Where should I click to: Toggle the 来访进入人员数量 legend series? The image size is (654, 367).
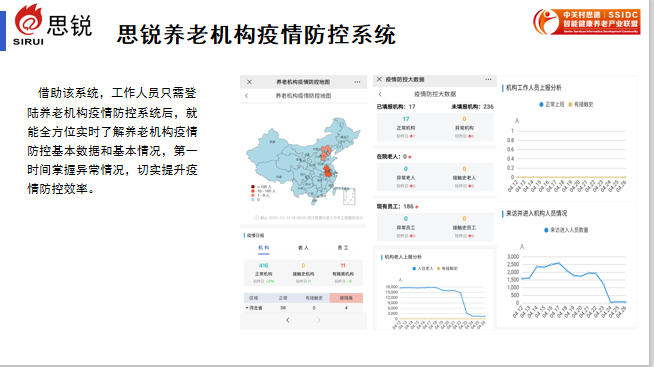[x=566, y=230]
